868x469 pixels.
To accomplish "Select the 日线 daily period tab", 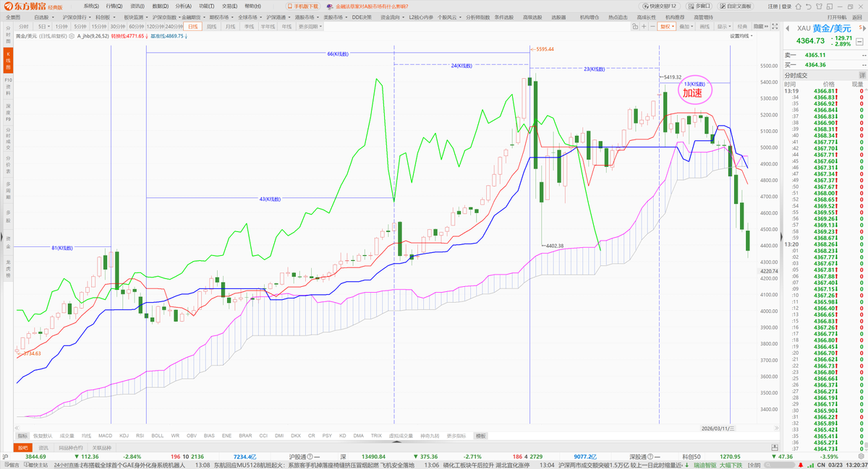I will (x=192, y=26).
